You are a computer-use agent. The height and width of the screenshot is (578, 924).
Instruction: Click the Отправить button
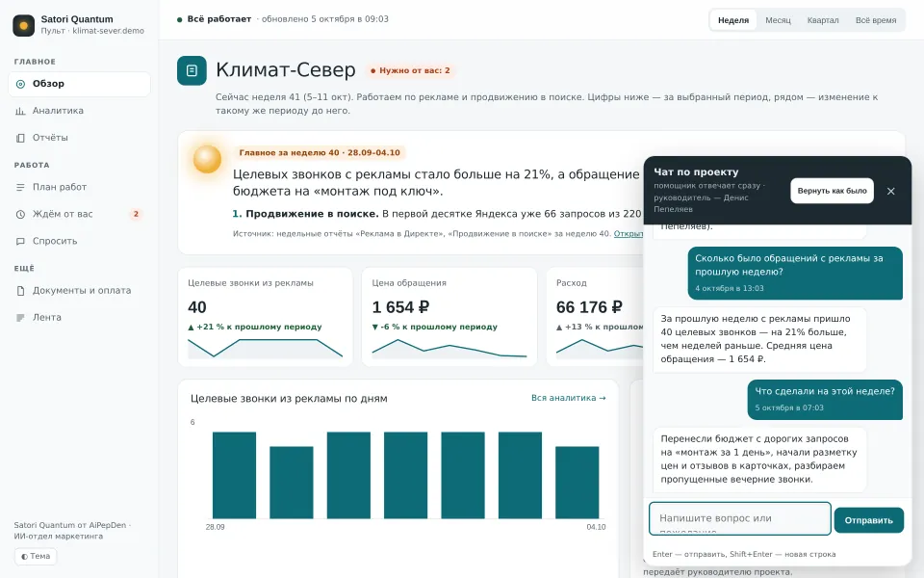coord(868,520)
